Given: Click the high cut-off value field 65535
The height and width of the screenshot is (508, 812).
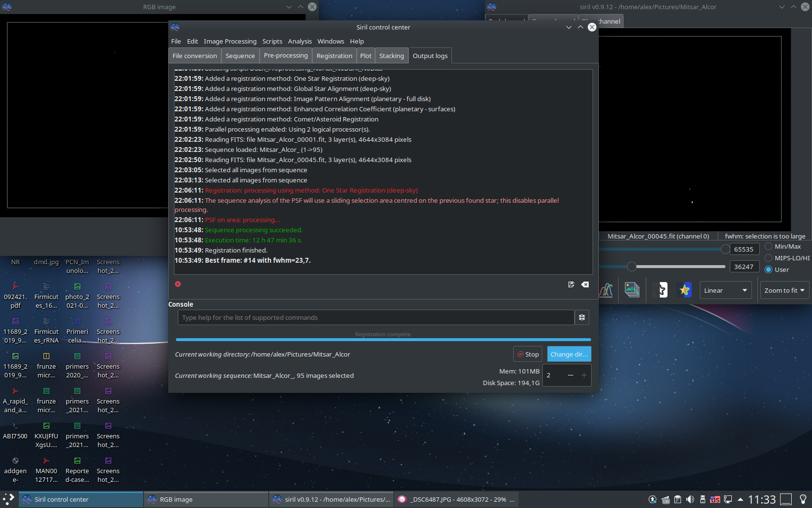Looking at the screenshot, I should click(x=744, y=249).
